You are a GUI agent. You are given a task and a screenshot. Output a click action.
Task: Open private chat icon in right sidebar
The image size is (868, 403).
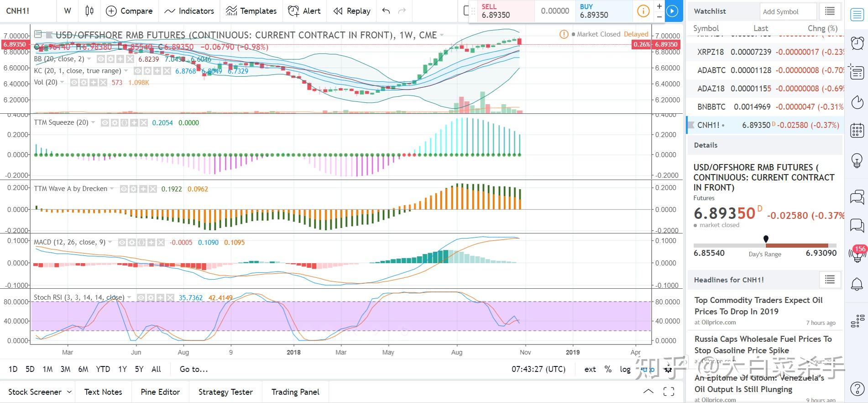click(857, 225)
